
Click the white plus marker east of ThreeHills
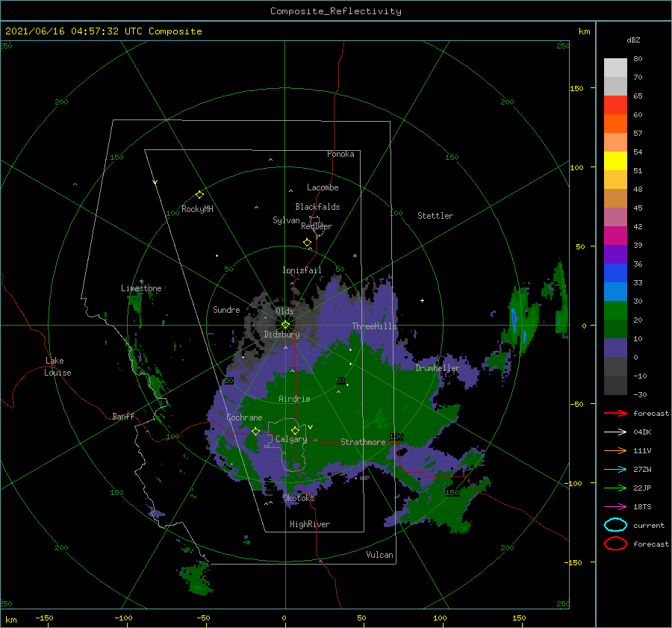point(422,300)
